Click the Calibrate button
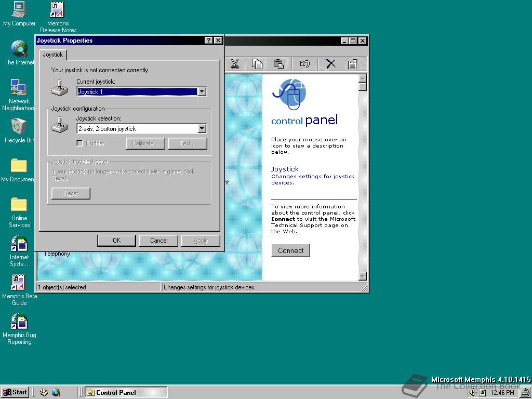Viewport: 532px width, 399px height. pyautogui.click(x=145, y=143)
